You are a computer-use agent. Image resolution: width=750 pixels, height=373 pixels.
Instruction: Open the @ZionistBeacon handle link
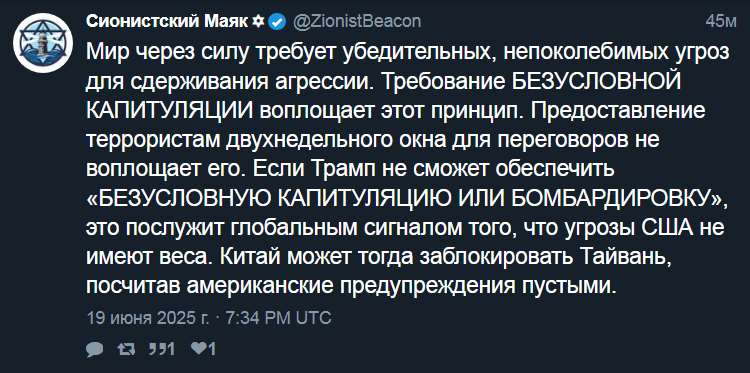356,21
